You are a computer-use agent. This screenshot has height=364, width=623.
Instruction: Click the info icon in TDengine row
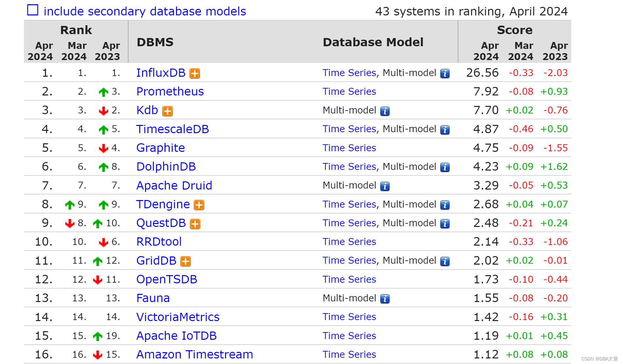pos(445,205)
